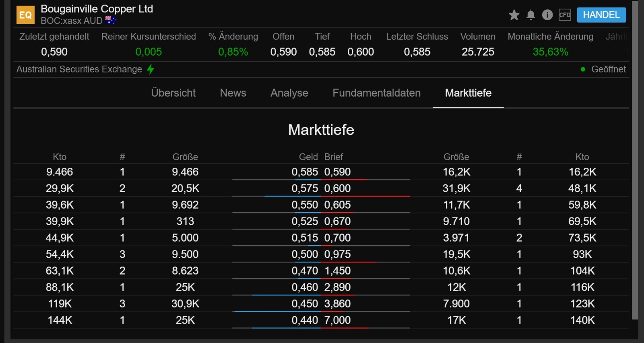The height and width of the screenshot is (343, 644).
Task: Click bid price 0,470
Action: click(305, 271)
